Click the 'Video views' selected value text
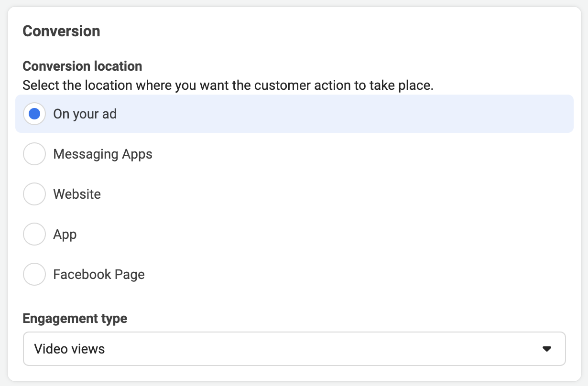Viewport: 588px width, 386px height. (x=69, y=349)
